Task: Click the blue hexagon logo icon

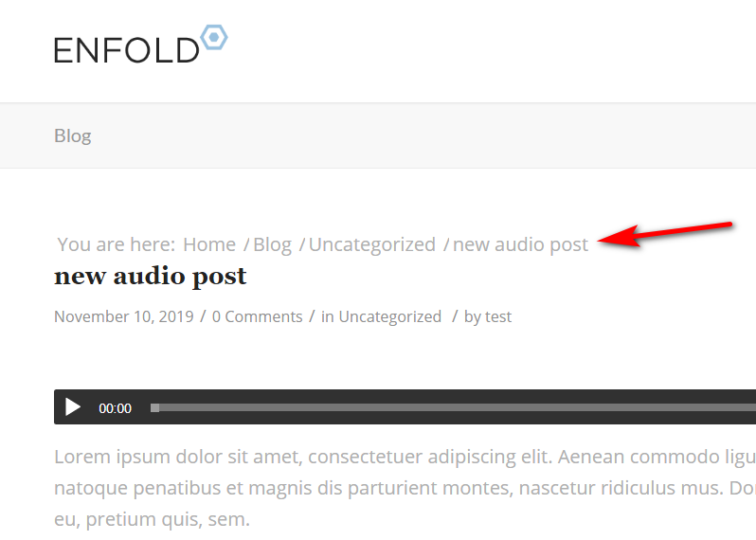Action: [213, 37]
